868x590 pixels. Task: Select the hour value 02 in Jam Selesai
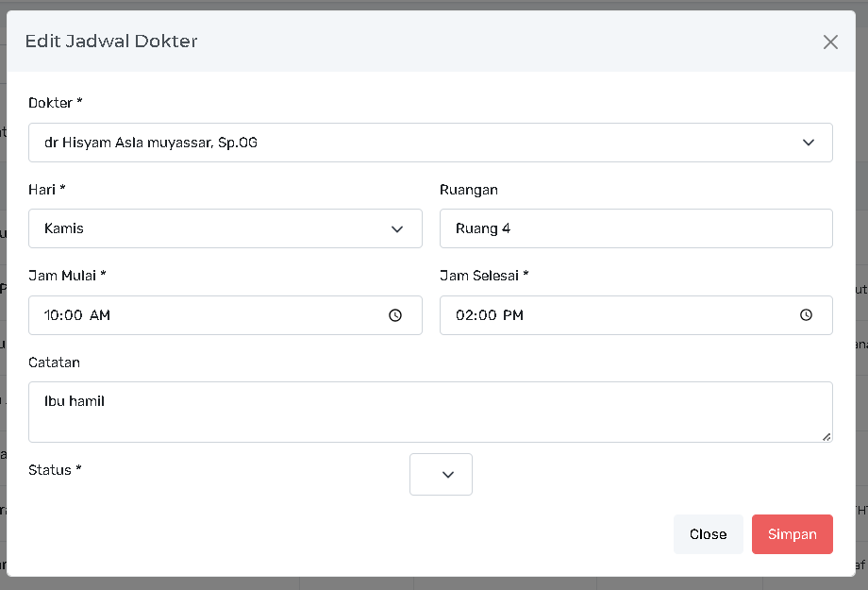click(465, 315)
